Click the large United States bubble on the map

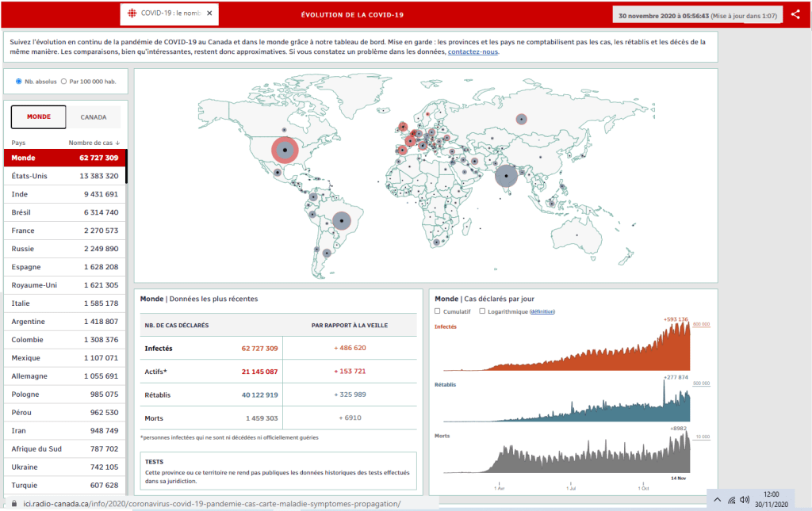tap(284, 150)
